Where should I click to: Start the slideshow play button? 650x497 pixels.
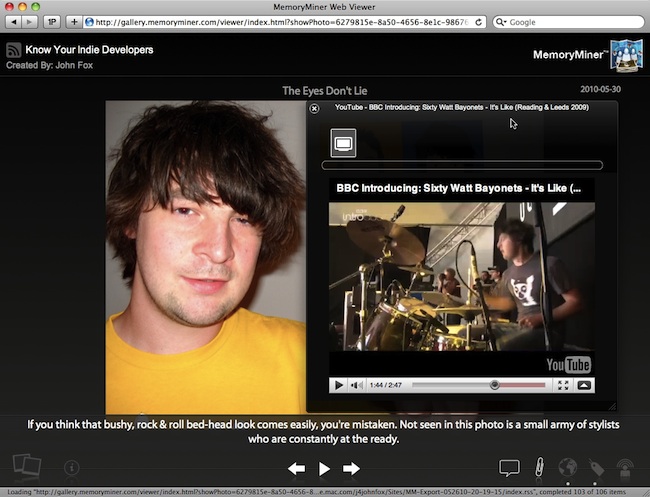click(324, 468)
